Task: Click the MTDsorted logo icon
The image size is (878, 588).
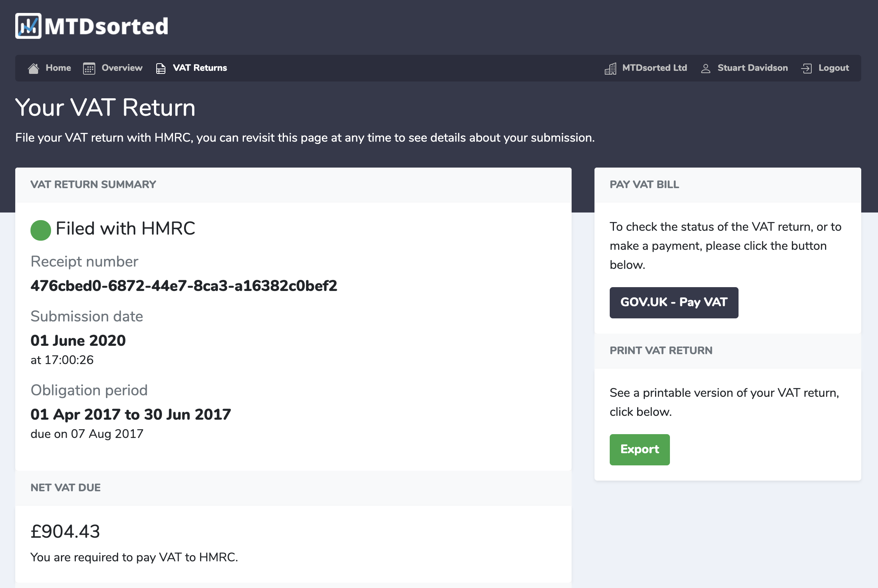Action: 28,26
